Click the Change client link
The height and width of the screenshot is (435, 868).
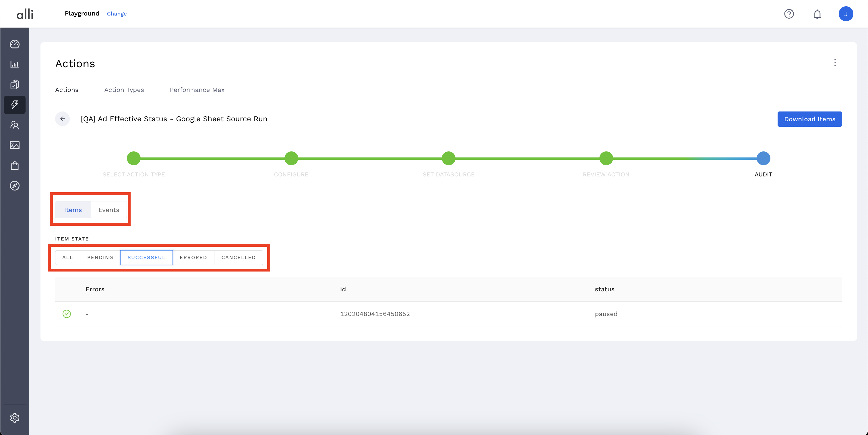click(x=117, y=14)
